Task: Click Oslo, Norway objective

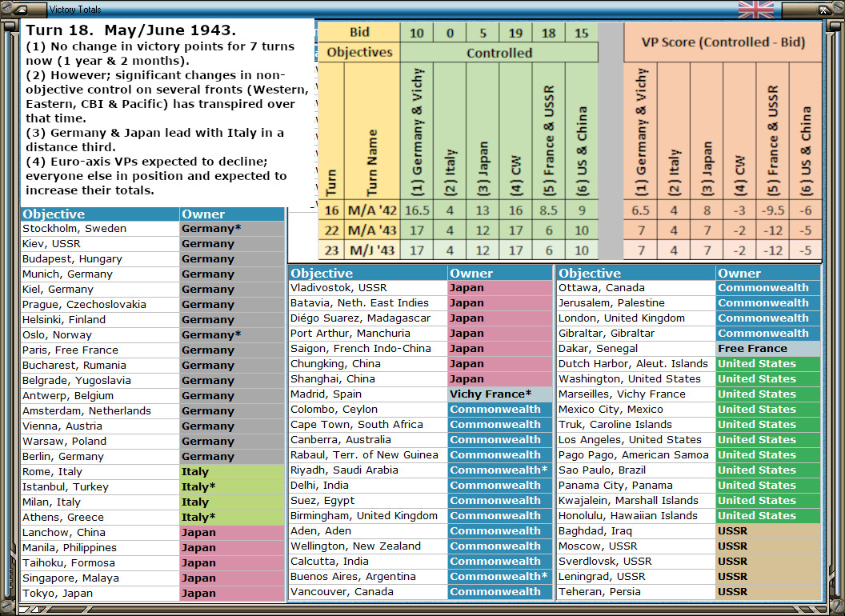Action: coord(100,334)
